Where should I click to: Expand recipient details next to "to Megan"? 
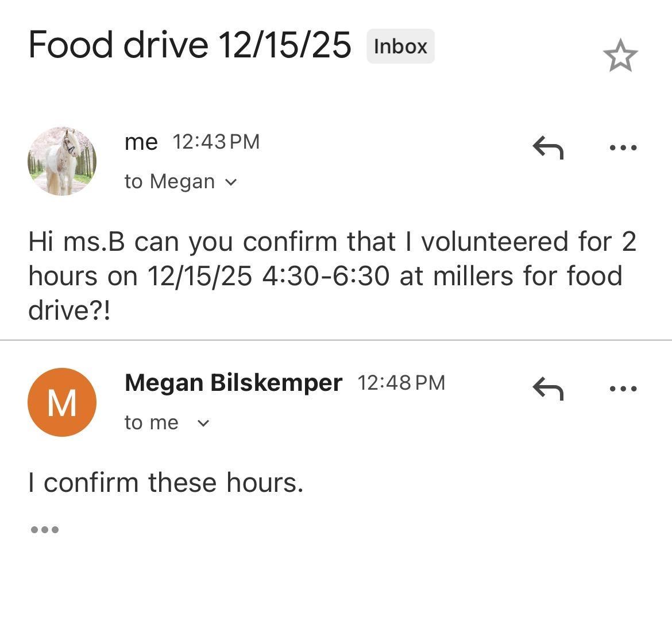click(231, 183)
